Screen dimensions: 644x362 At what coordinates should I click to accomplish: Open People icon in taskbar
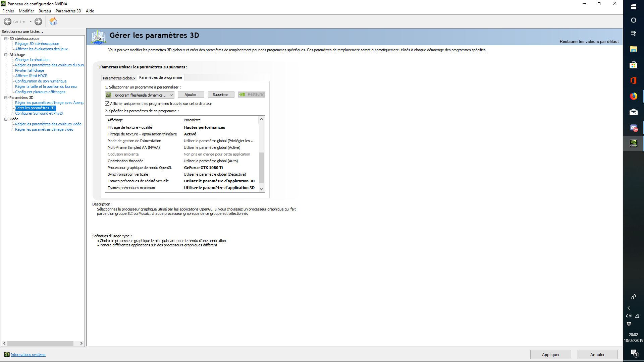coord(634,297)
